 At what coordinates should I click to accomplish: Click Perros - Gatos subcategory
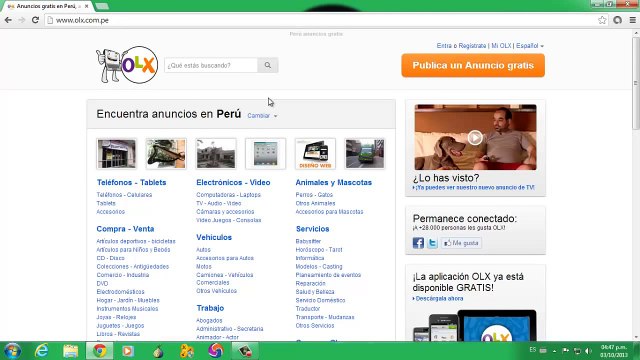tap(314, 195)
